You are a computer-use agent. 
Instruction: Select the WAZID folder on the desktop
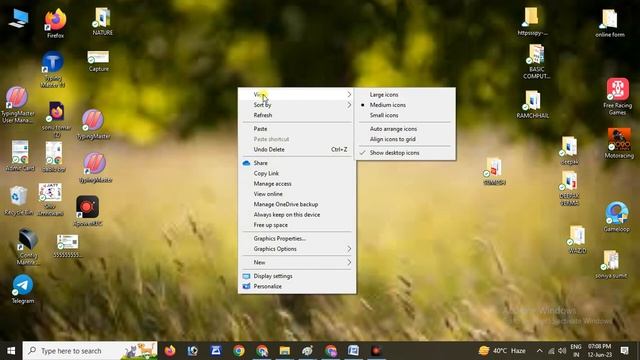[x=577, y=239]
